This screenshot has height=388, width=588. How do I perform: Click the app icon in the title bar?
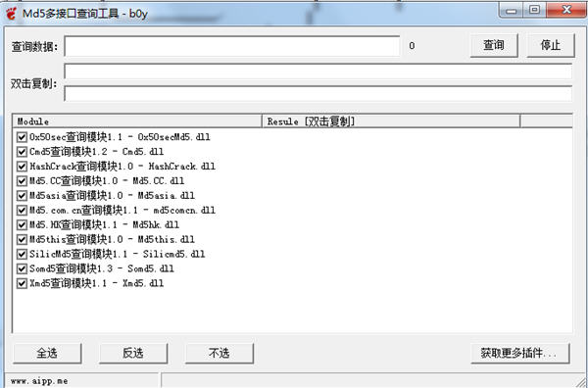click(x=12, y=14)
